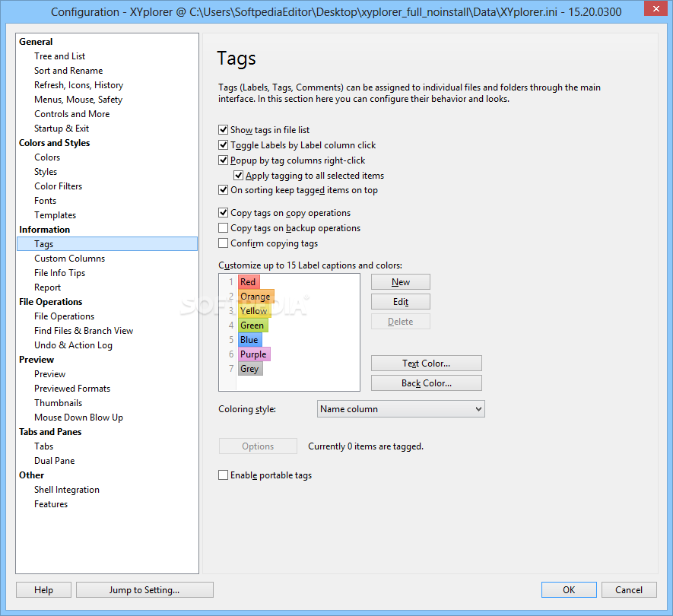
Task: Select the Colors and Styles heading
Action: (55, 143)
